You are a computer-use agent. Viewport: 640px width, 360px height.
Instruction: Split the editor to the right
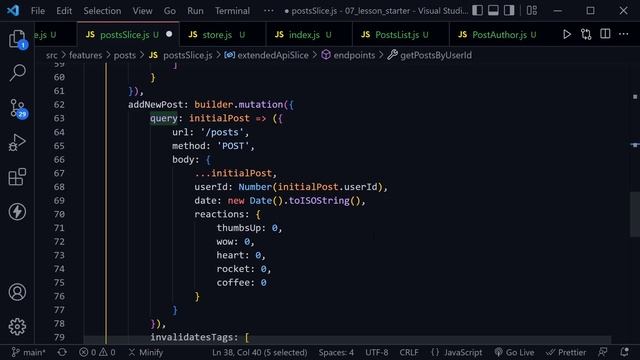coord(605,34)
